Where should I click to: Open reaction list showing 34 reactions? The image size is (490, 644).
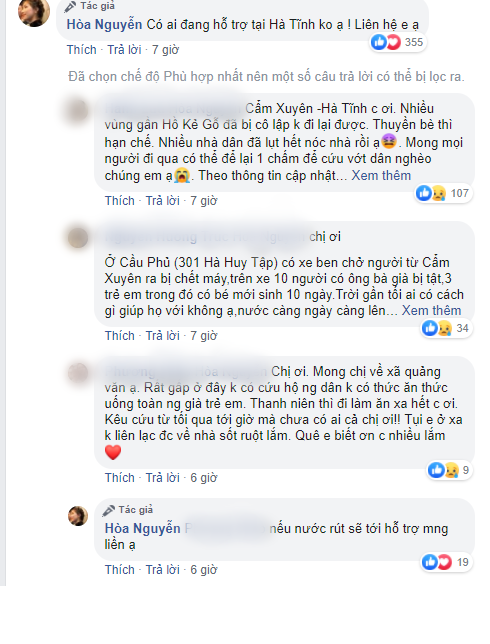446,328
